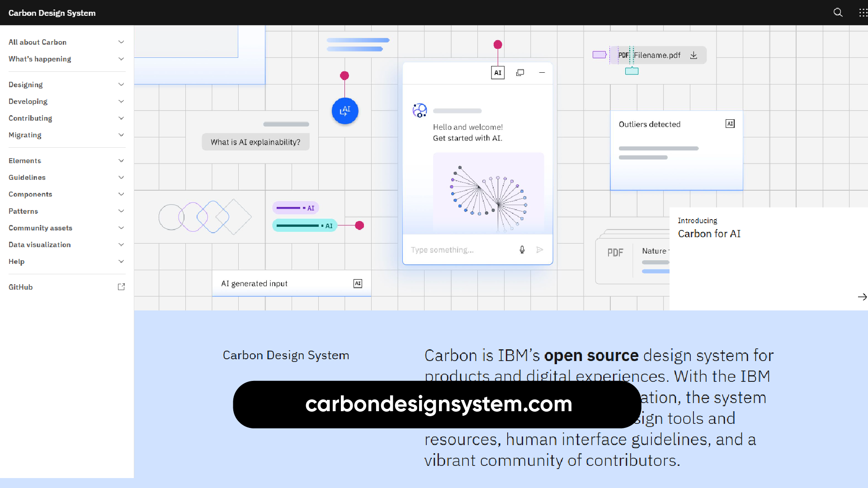The width and height of the screenshot is (868, 488).
Task: Click the AI badge on the Outliers detected card
Action: 730,123
